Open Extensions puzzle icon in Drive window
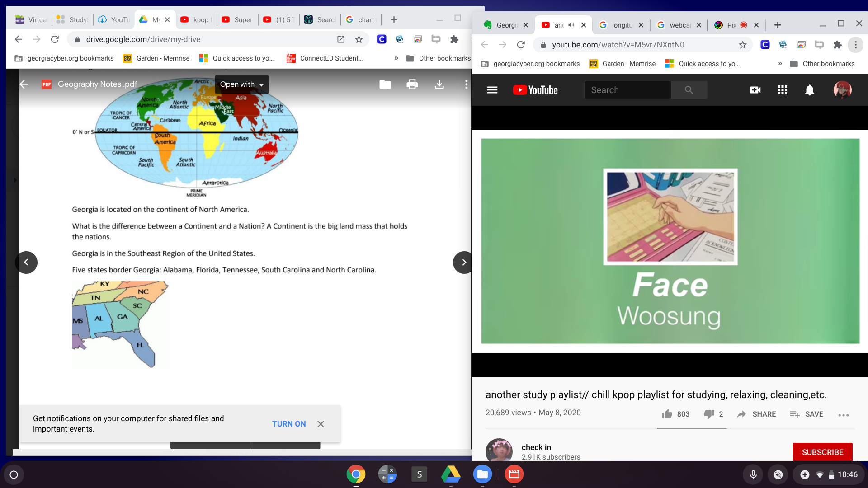 (x=454, y=39)
